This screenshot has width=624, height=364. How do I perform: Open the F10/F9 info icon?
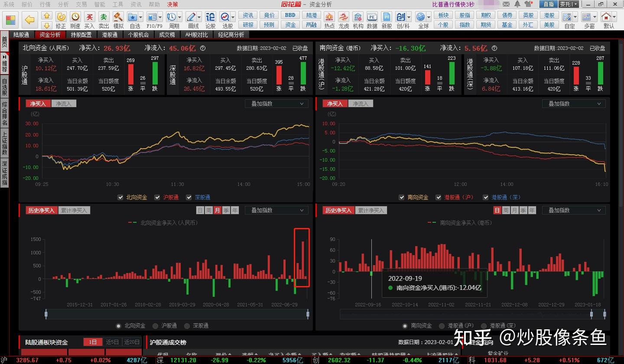152,17
